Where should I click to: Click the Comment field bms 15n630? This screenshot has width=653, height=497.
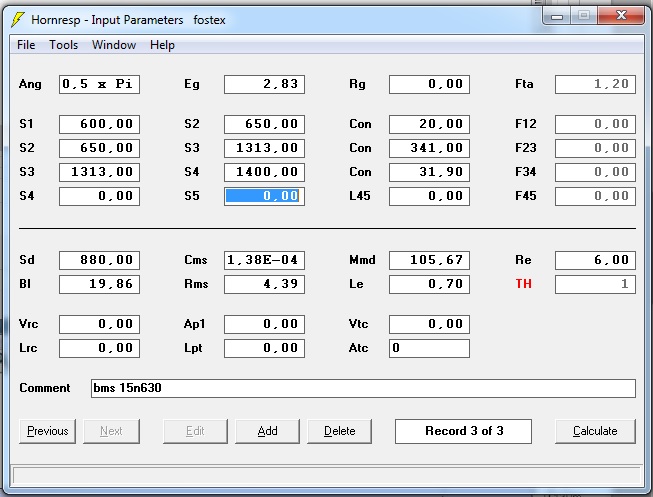(363, 388)
